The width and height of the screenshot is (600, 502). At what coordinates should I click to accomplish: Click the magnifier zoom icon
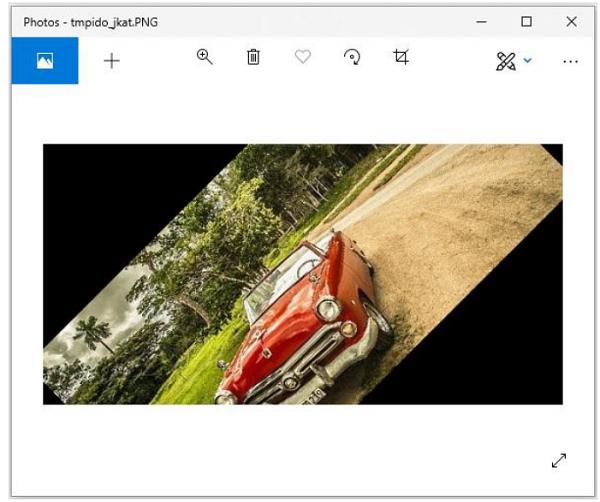pyautogui.click(x=205, y=57)
